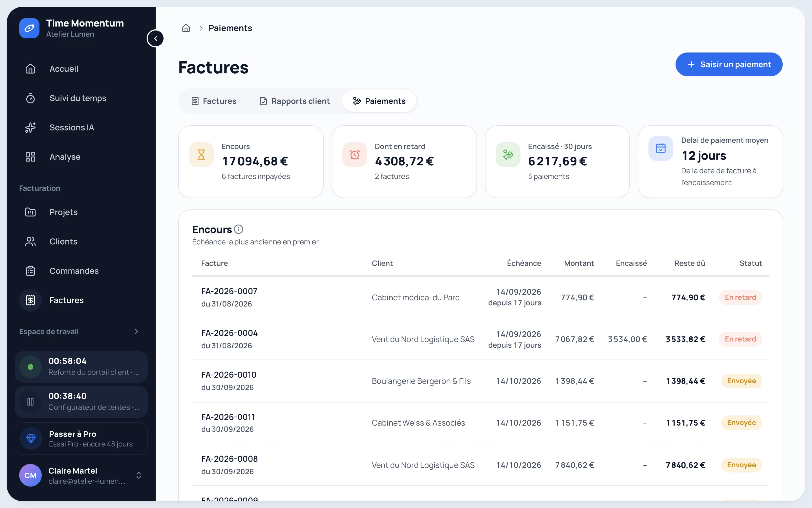Screen dimensions: 812x508
Task: Click the alarm clock icon on Dont en retard
Action: coord(355,155)
